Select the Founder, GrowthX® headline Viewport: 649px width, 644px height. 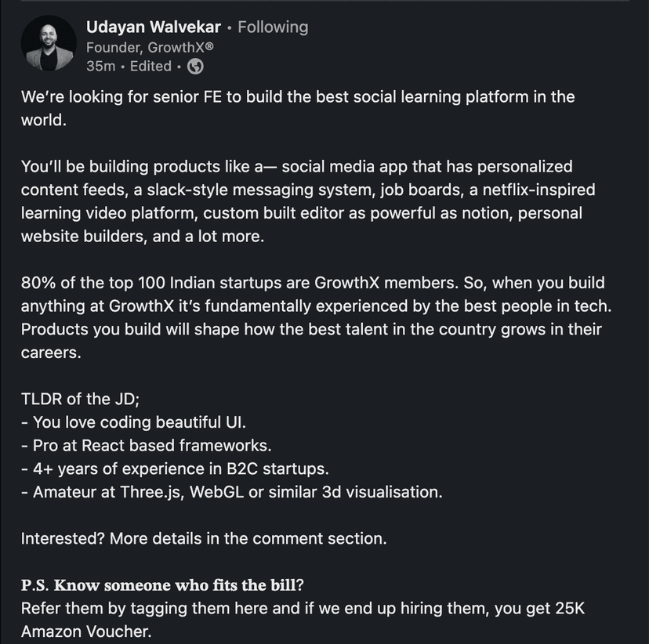pos(150,47)
